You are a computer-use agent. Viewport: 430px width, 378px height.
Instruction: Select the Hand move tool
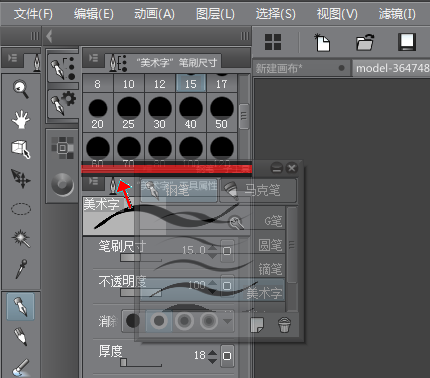coord(21,119)
